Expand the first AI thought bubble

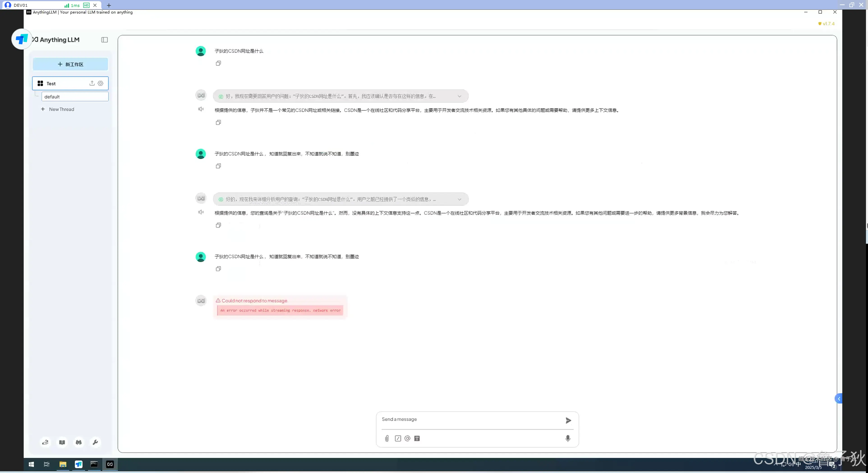459,96
